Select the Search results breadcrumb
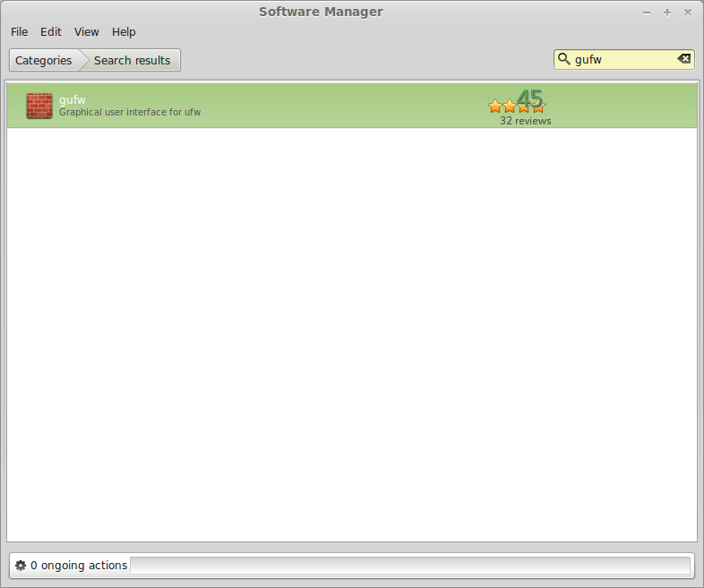The width and height of the screenshot is (704, 588). [x=132, y=60]
